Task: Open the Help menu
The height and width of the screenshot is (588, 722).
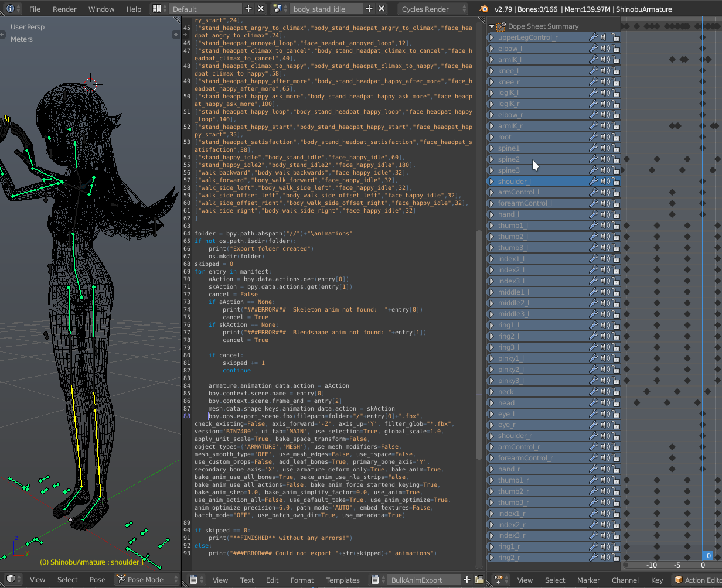Action: click(134, 9)
